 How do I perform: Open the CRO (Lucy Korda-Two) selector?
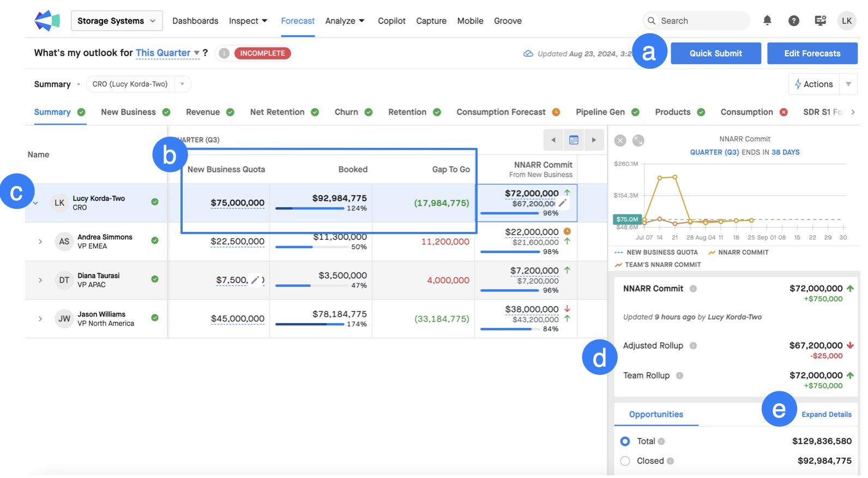point(138,84)
